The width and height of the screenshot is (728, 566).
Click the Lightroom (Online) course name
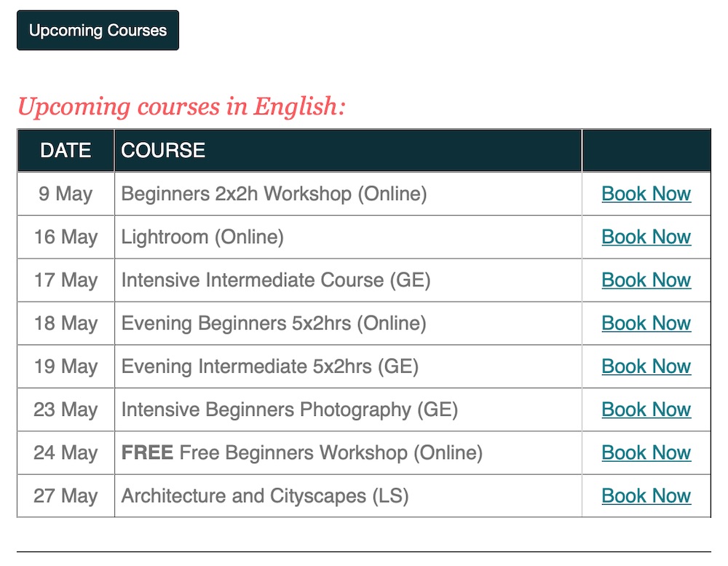pyautogui.click(x=202, y=237)
